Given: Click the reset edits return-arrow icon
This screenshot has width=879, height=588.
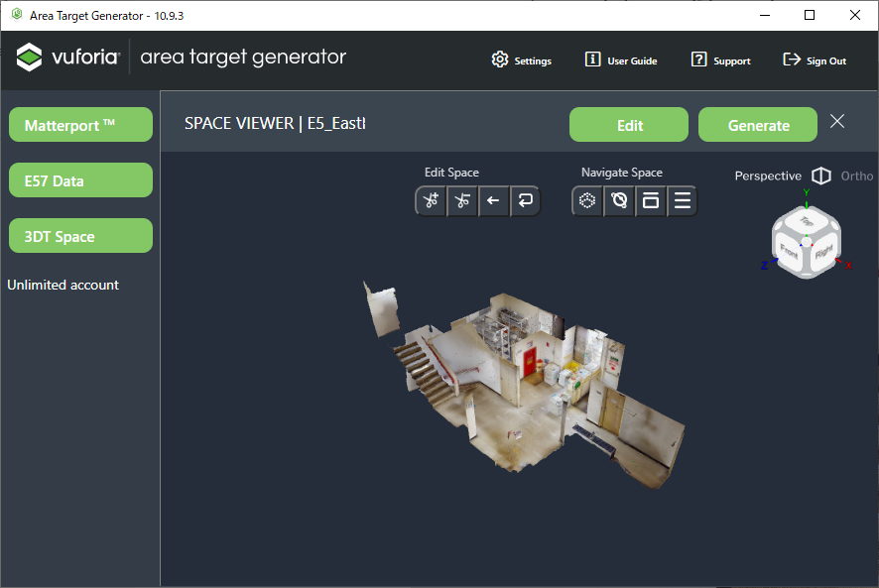Looking at the screenshot, I should click(525, 201).
